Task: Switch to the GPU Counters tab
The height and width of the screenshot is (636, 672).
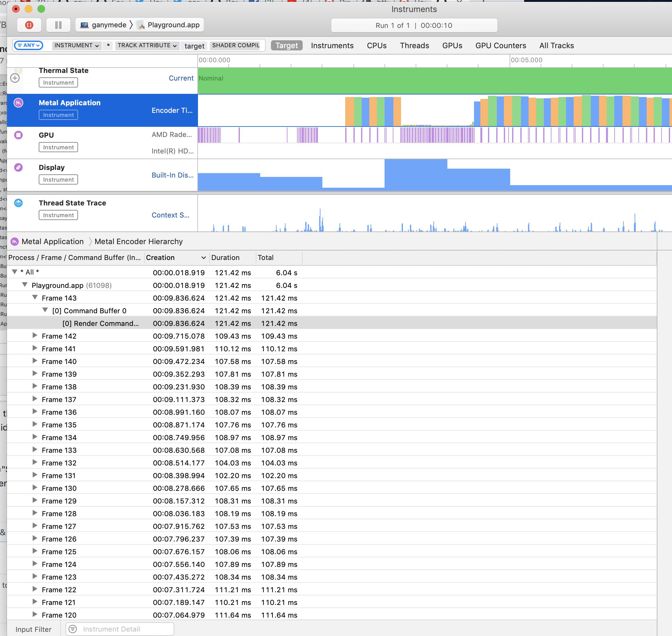Action: [500, 45]
